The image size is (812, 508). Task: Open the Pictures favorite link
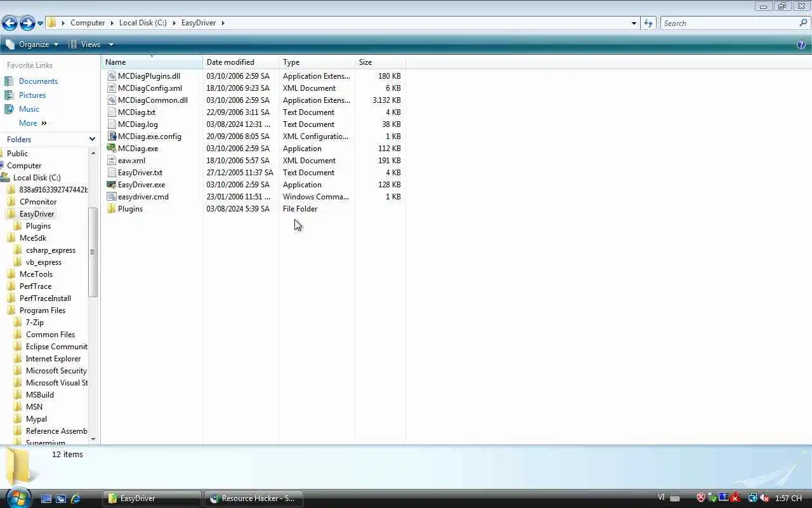(32, 95)
